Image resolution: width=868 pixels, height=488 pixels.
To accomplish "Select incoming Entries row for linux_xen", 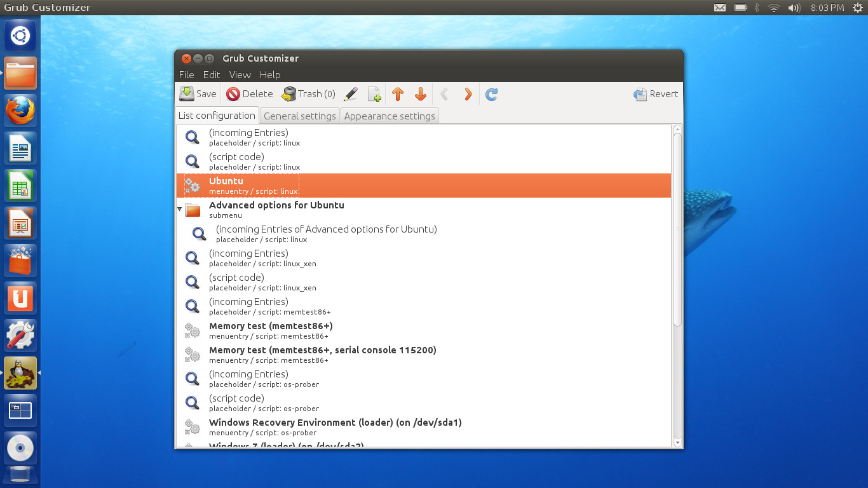I will coord(424,258).
